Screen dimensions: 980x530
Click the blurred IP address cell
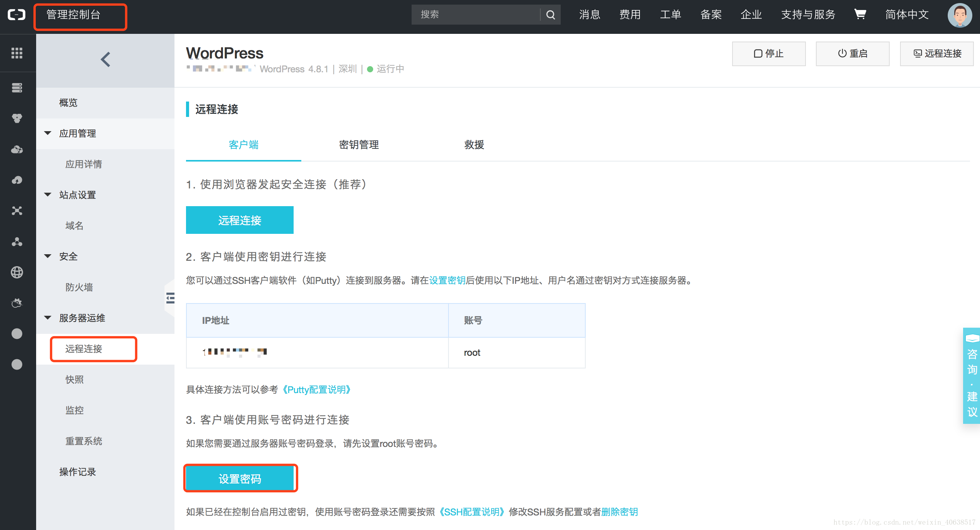[x=317, y=353]
